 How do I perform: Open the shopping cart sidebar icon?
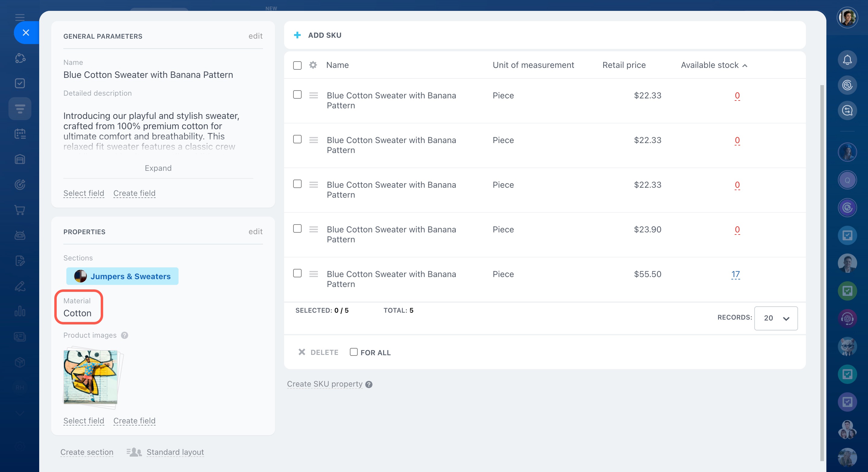pyautogui.click(x=20, y=210)
